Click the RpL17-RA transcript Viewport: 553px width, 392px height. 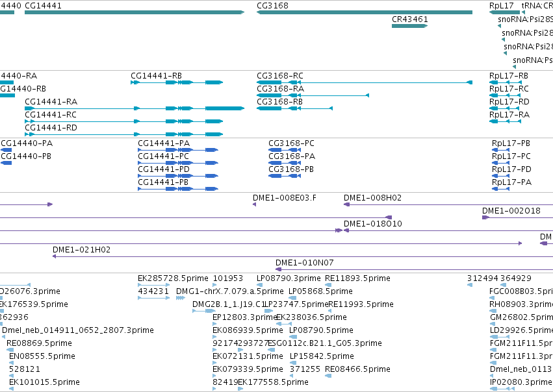pos(505,121)
